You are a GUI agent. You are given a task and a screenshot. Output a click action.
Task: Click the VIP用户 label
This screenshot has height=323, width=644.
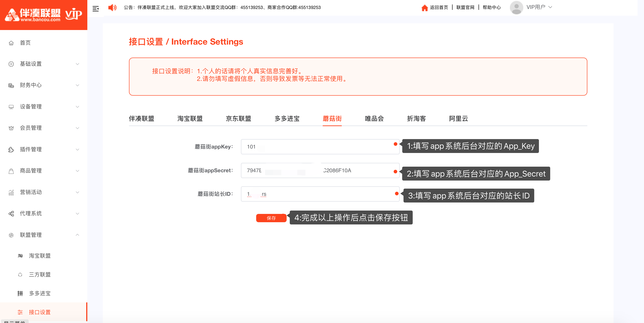coord(536,7)
